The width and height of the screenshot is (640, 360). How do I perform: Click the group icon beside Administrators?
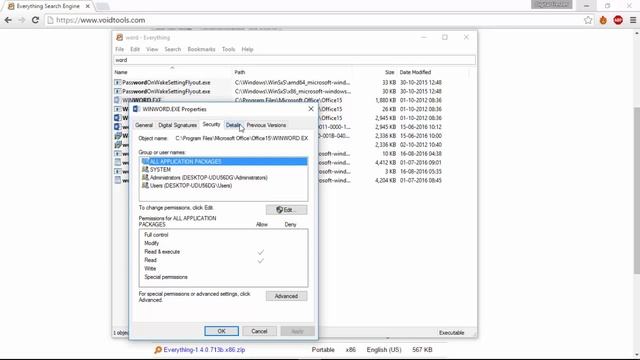point(145,177)
